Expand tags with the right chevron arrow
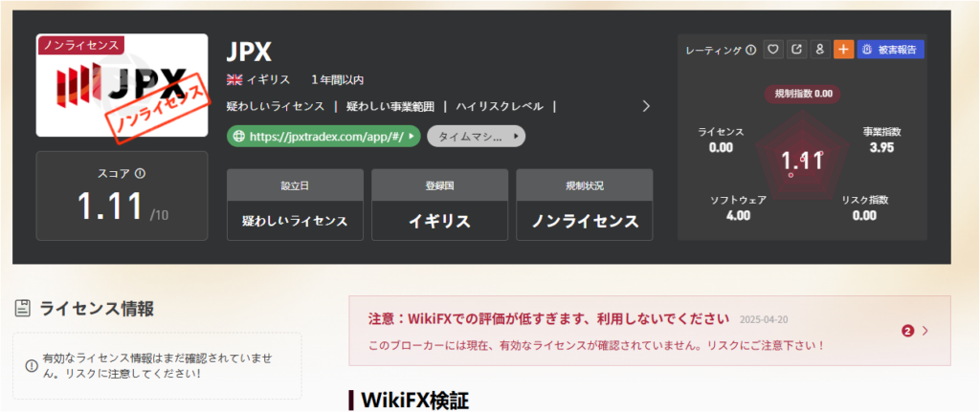980x412 pixels. [646, 106]
